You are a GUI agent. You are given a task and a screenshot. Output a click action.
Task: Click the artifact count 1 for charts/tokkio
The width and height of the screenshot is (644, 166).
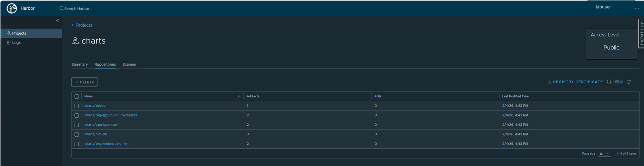click(248, 106)
